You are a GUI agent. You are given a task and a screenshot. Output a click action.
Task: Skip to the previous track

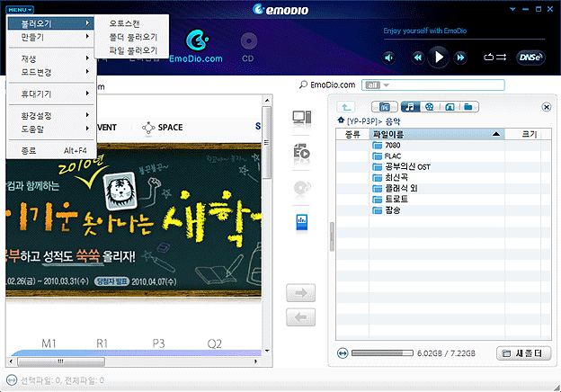point(417,58)
